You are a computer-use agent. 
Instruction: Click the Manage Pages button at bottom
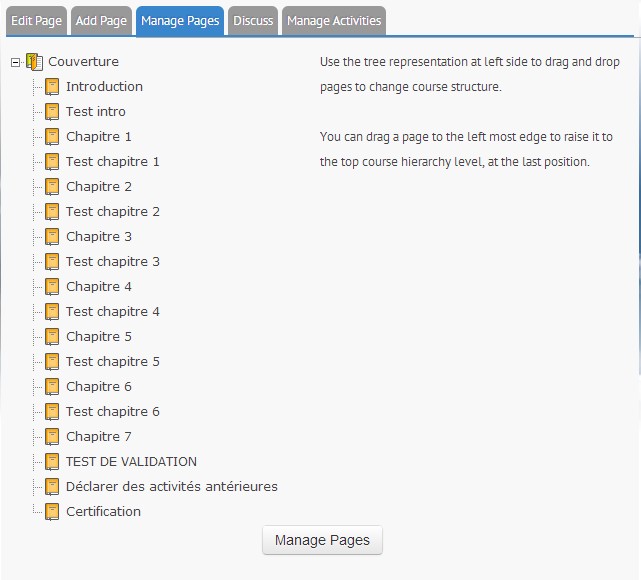click(323, 540)
